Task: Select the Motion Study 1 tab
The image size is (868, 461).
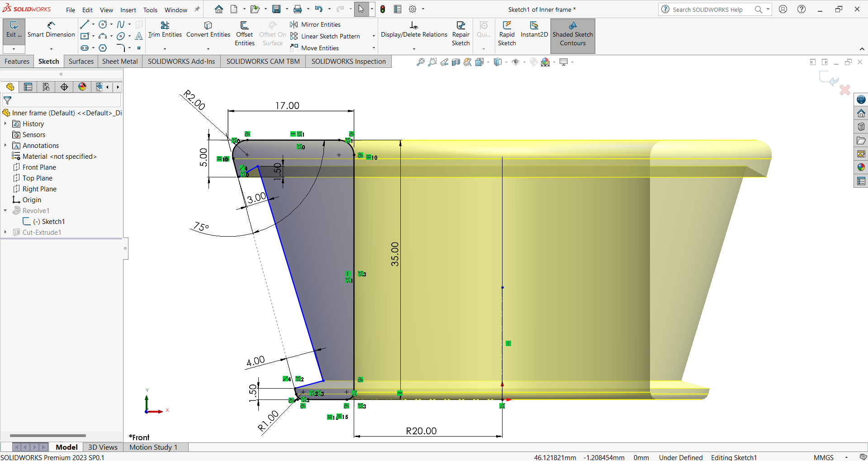Action: pos(152,447)
